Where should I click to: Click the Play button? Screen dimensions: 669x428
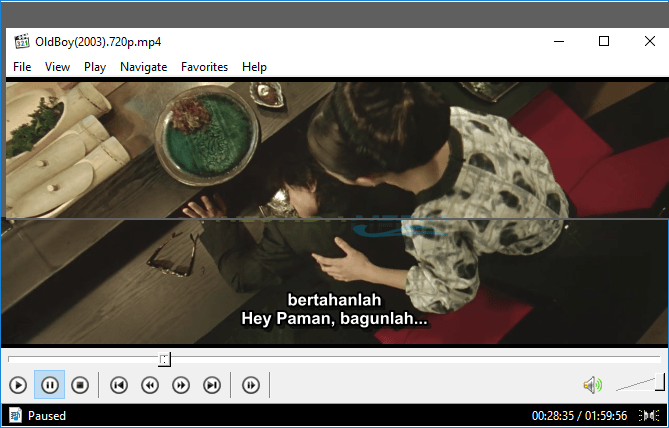click(x=18, y=385)
